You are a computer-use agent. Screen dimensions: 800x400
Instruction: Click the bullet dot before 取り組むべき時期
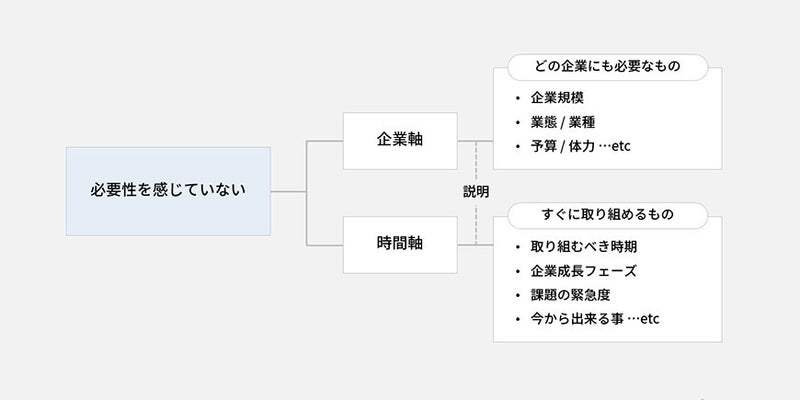pos(518,247)
